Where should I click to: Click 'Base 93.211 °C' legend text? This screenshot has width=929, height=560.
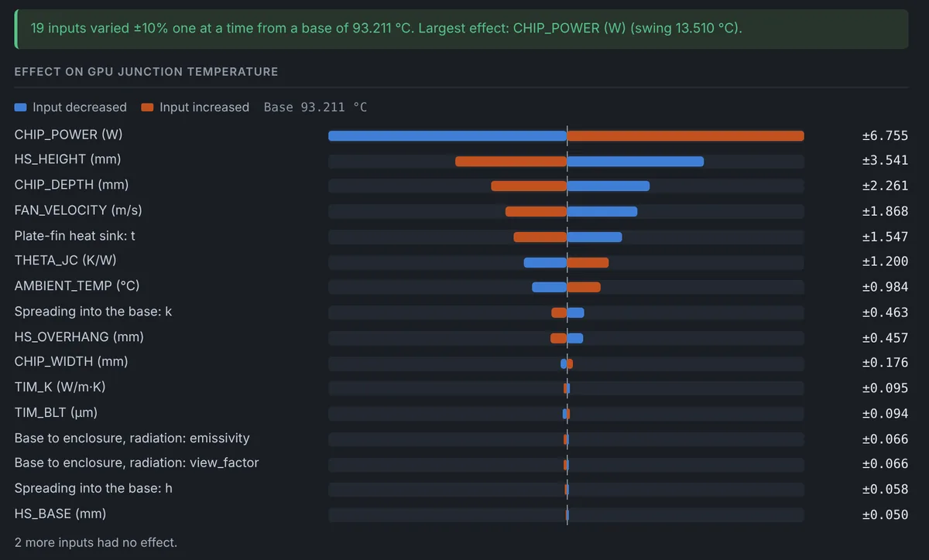[x=315, y=108]
